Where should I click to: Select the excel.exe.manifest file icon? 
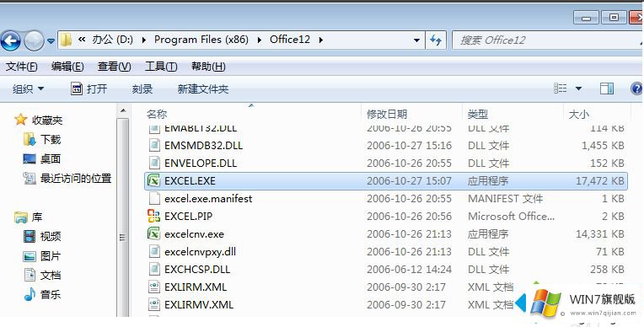154,198
